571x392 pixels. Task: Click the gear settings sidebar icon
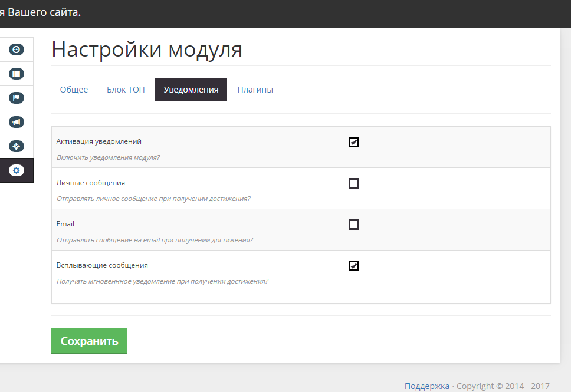point(17,170)
